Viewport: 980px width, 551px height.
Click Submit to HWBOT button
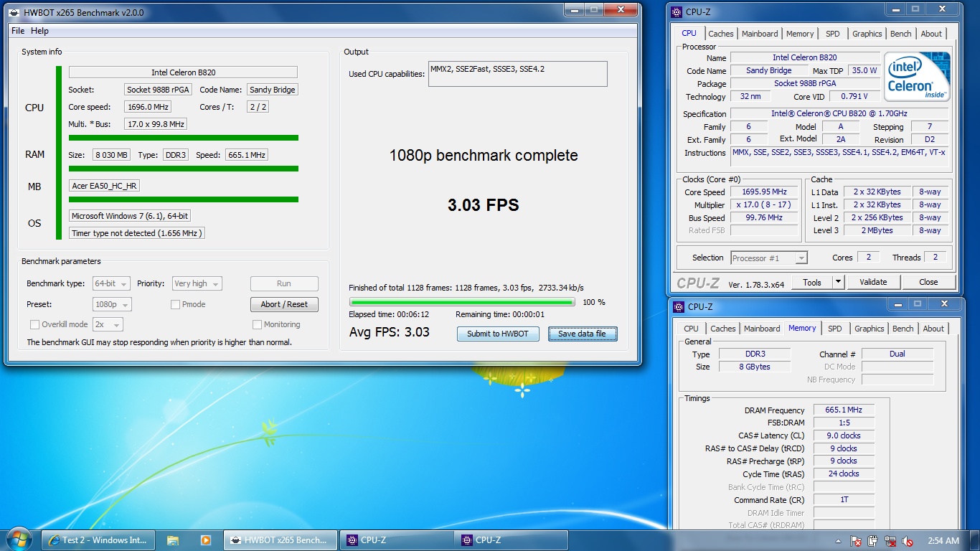[x=498, y=334]
